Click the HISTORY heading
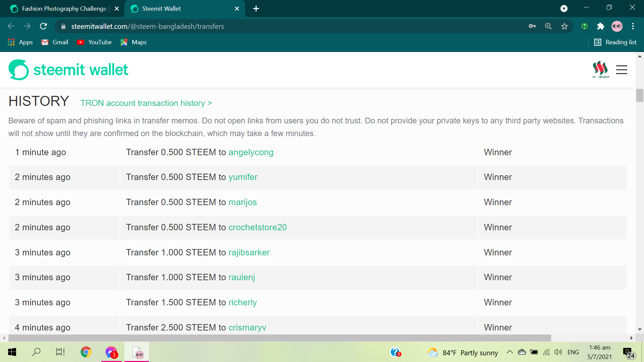644x362 pixels. pyautogui.click(x=39, y=101)
